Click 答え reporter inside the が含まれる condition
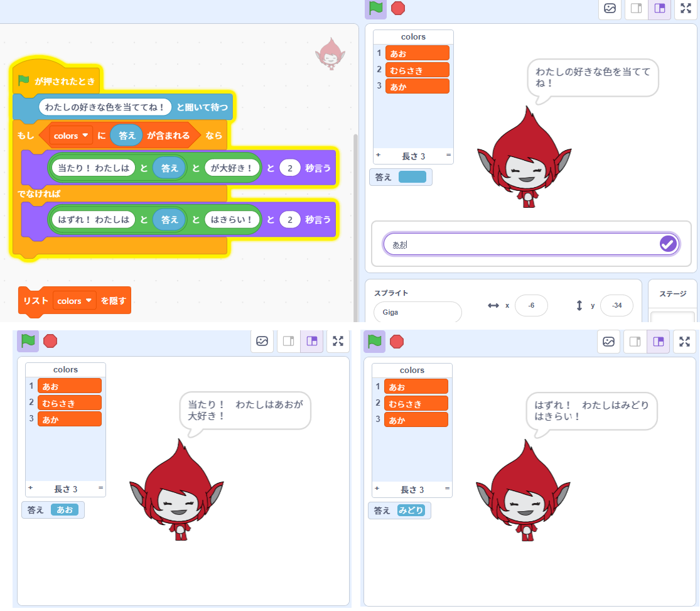This screenshot has height=611, width=700. coord(126,136)
